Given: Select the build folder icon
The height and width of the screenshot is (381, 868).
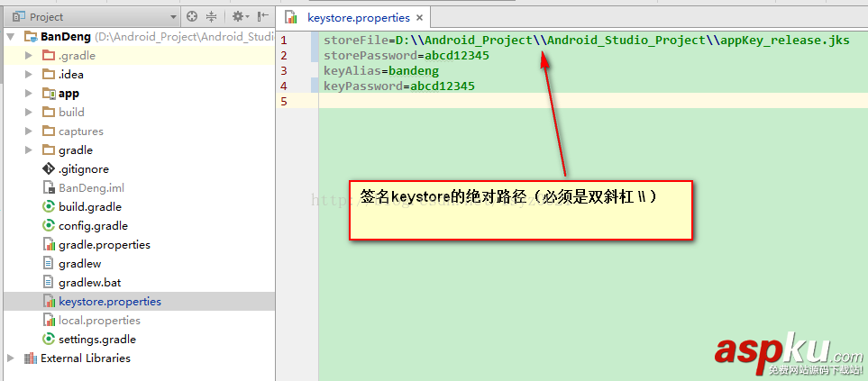Looking at the screenshot, I should 49,113.
